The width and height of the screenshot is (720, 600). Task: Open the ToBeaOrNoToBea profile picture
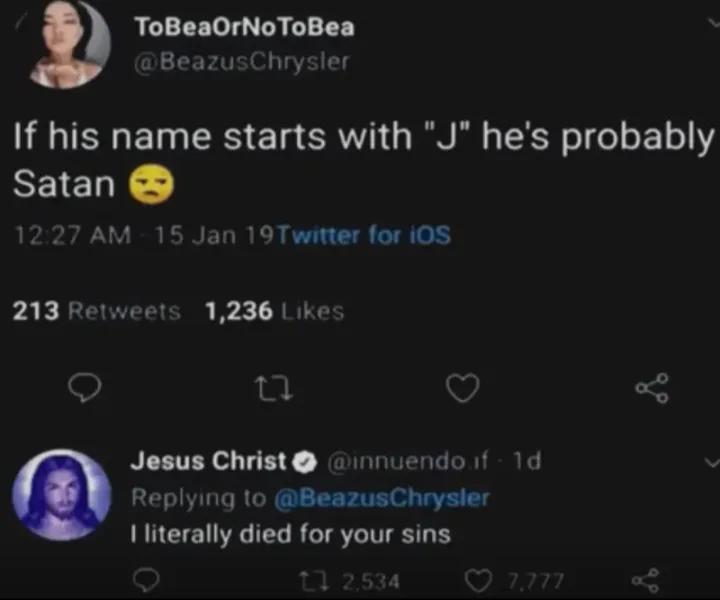click(66, 40)
